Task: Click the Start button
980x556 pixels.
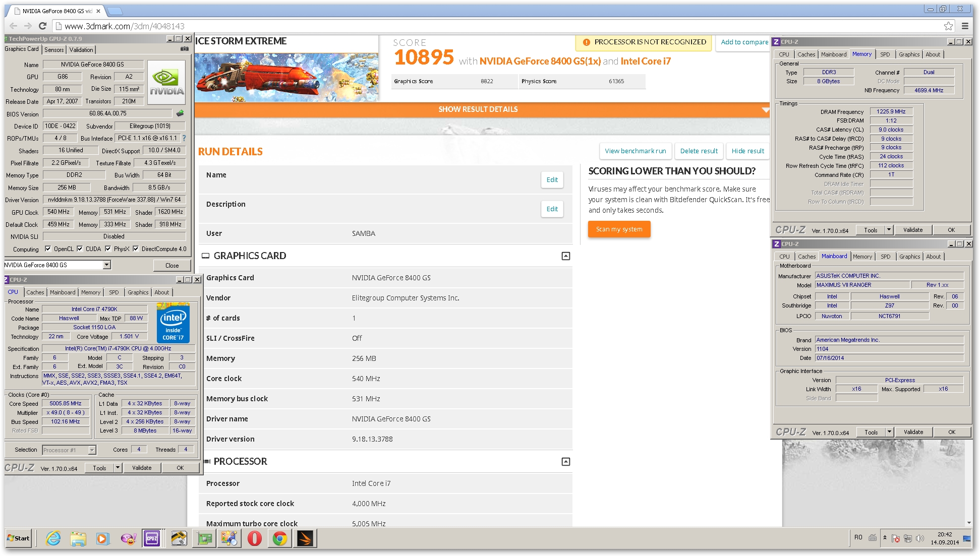Action: pos(19,538)
